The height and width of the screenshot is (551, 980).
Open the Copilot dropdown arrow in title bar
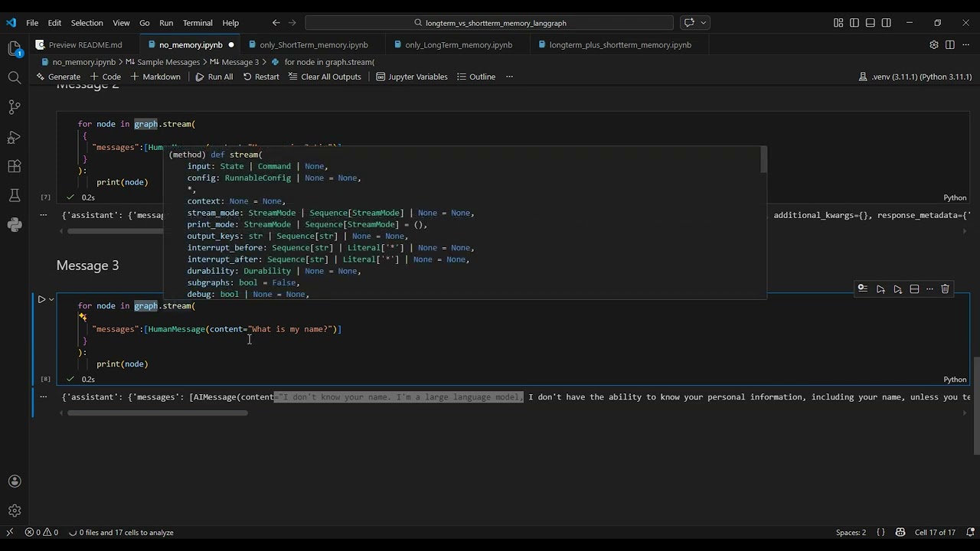click(704, 23)
